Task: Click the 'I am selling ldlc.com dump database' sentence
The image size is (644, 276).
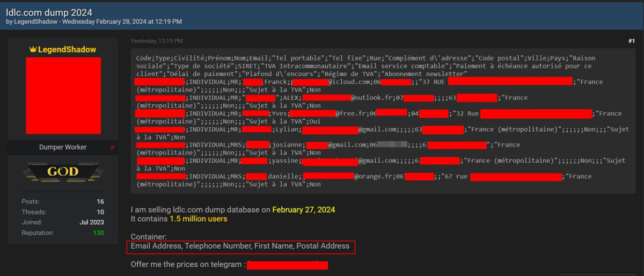Action: 195,210
